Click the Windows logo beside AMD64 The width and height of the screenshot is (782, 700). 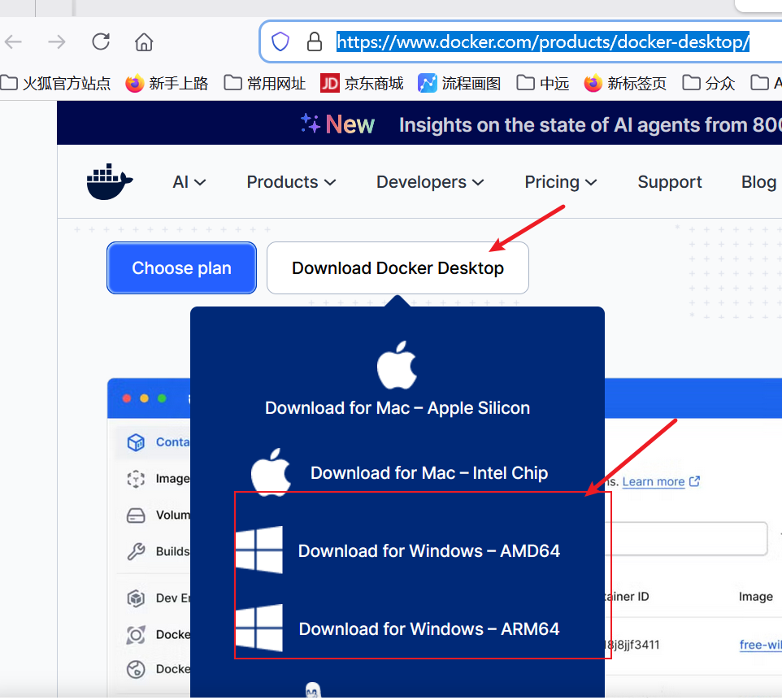click(258, 550)
